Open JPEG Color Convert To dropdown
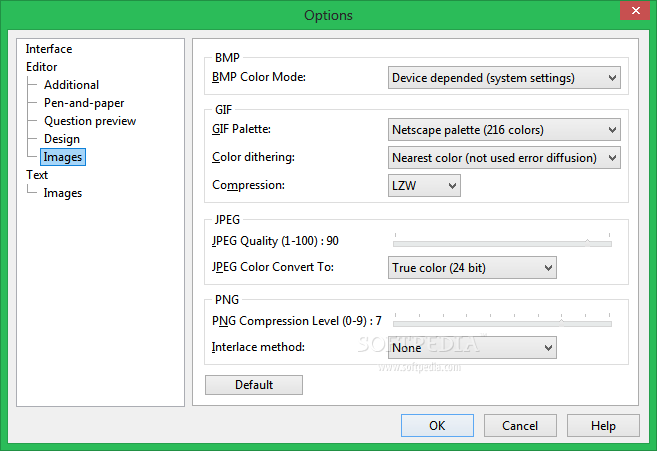 tap(472, 267)
